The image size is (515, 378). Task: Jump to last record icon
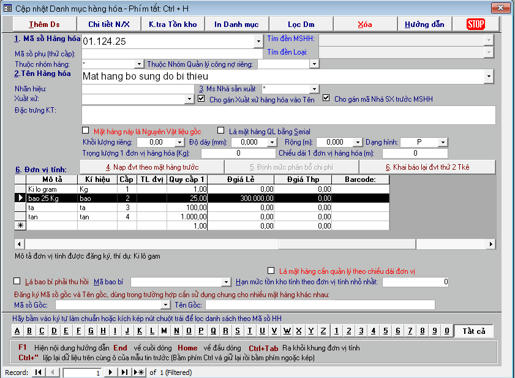point(124,372)
